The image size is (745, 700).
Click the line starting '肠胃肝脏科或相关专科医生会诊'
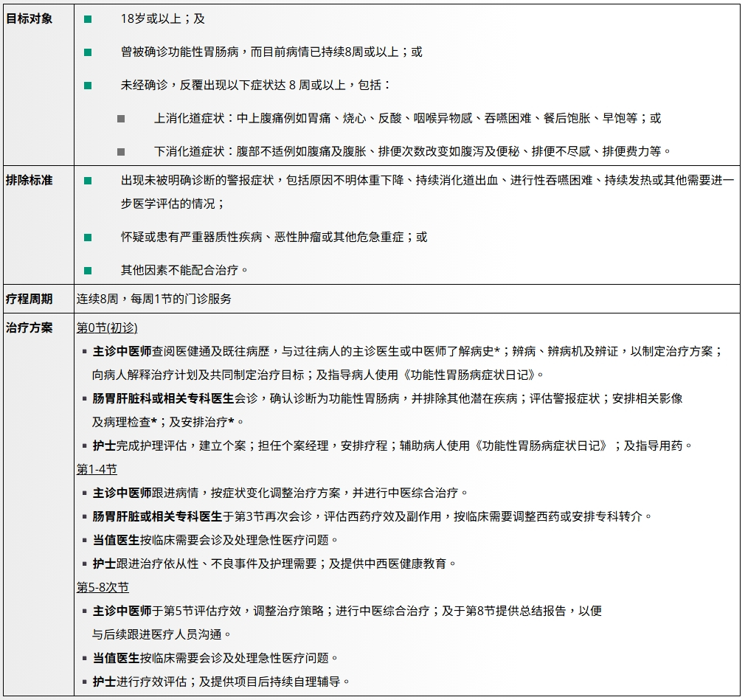pyautogui.click(x=387, y=398)
